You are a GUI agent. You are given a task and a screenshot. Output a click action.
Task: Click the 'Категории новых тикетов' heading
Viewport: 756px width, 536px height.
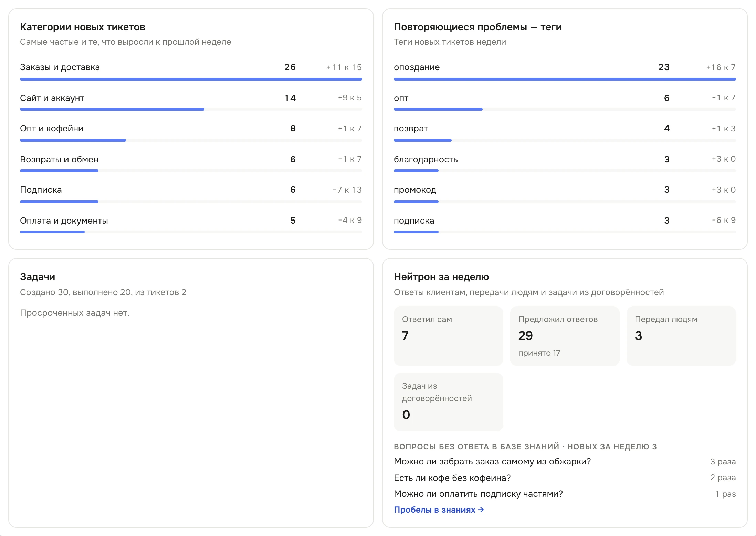click(x=83, y=27)
